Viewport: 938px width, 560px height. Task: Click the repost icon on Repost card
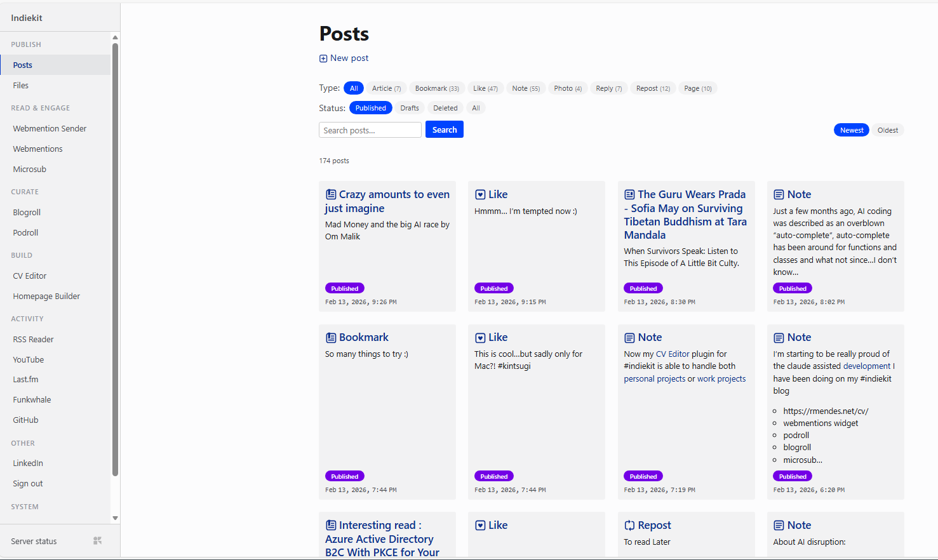click(x=629, y=526)
